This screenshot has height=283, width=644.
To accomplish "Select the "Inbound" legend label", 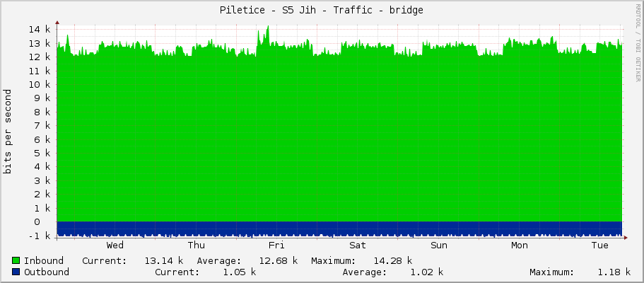I will (x=44, y=261).
